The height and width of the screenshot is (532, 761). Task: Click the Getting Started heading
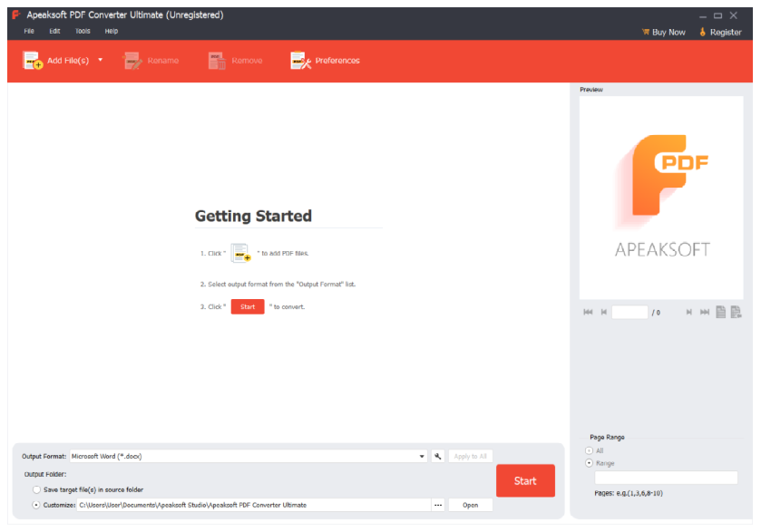coord(253,216)
